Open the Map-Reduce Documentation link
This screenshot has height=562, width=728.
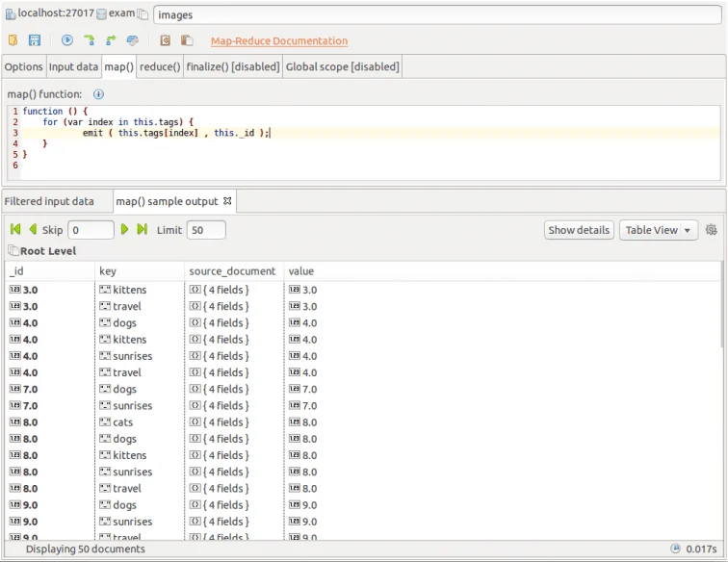(279, 40)
